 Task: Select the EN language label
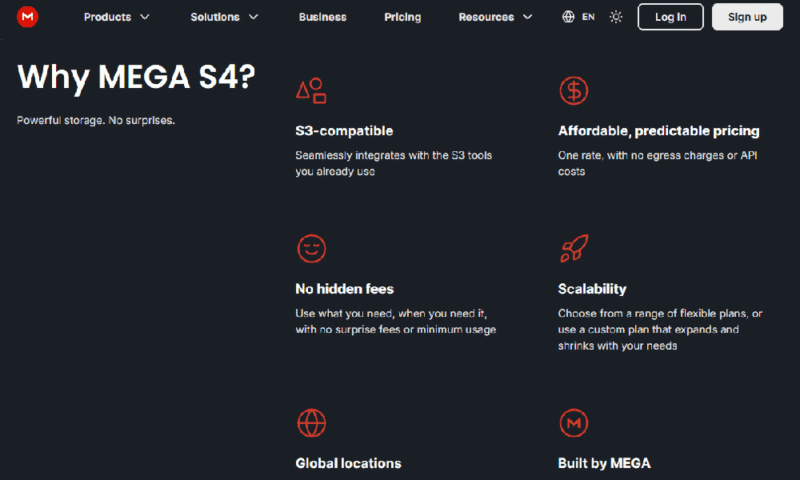(588, 17)
